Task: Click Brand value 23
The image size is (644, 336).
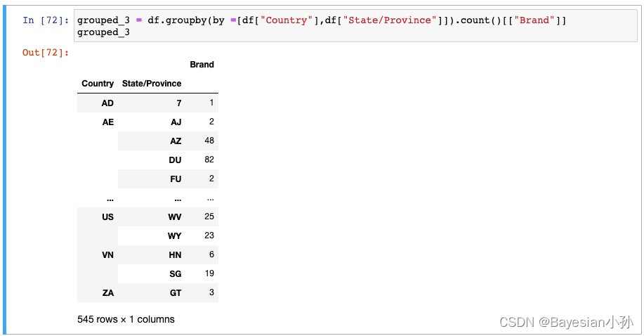Action: tap(209, 235)
